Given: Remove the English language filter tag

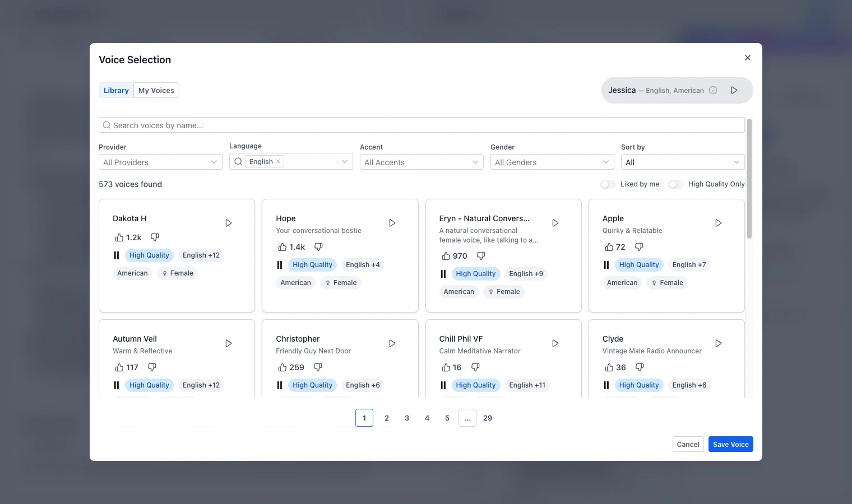Looking at the screenshot, I should click(x=278, y=161).
